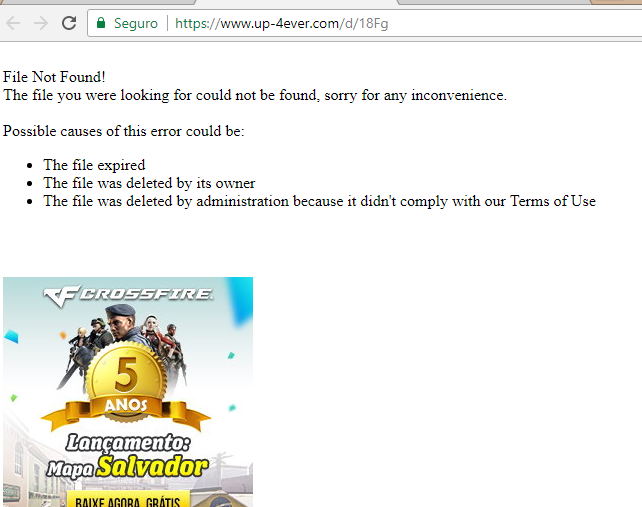Click 'Possible causes of this error' line
The image size is (642, 507).
click(123, 131)
